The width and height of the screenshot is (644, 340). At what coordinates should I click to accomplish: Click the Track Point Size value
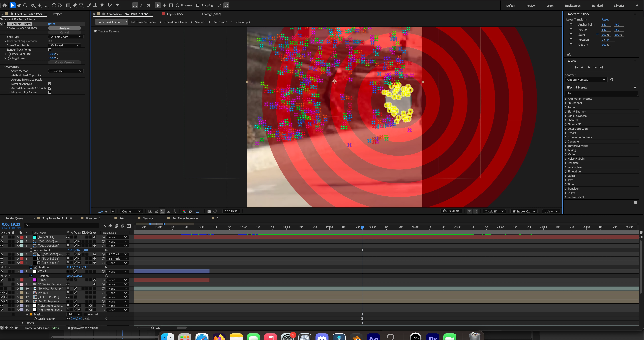point(52,54)
